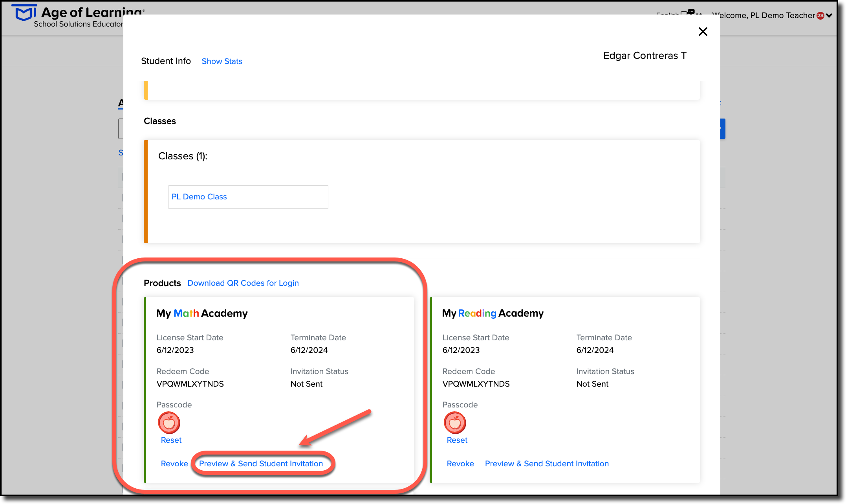Revoke the My Math Academy license
Image resolution: width=846 pixels, height=504 pixels.
click(x=174, y=464)
